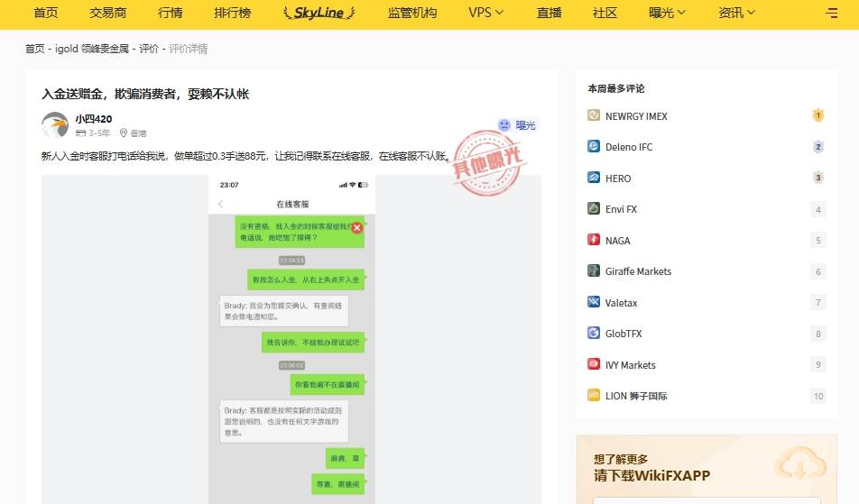The image size is (859, 504).
Task: Open the Valetax broker link
Action: click(621, 303)
